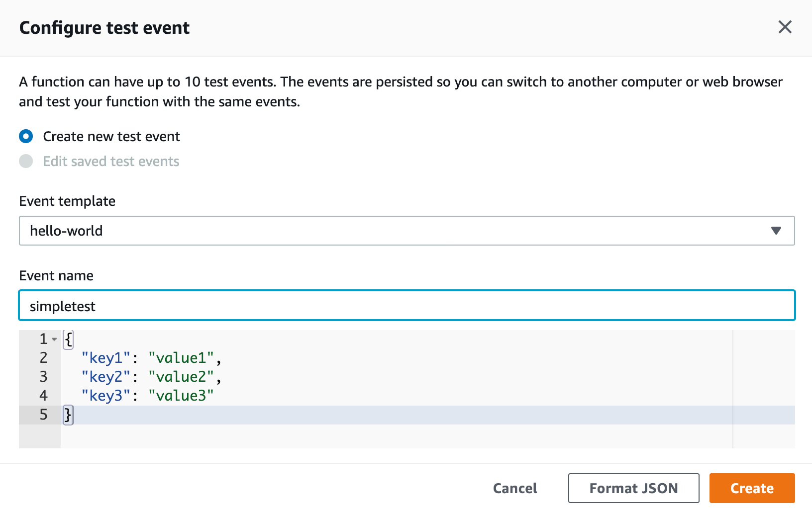The height and width of the screenshot is (508, 812).
Task: Select the Create new test event radio button
Action: click(26, 136)
